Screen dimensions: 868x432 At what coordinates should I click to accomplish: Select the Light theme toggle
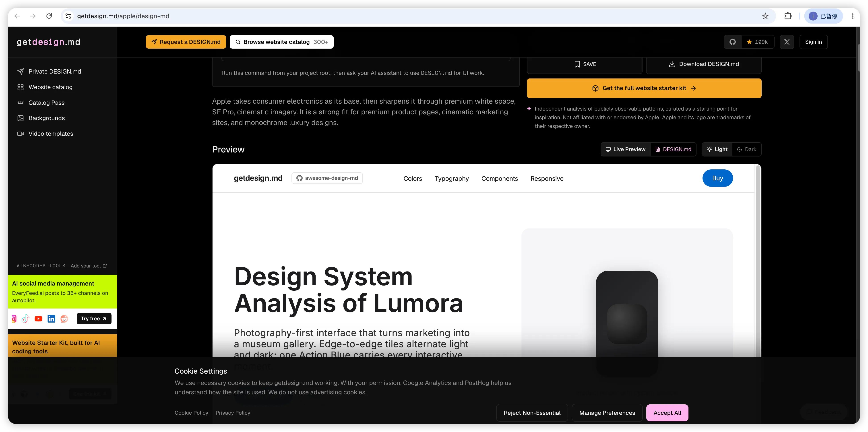(x=717, y=150)
